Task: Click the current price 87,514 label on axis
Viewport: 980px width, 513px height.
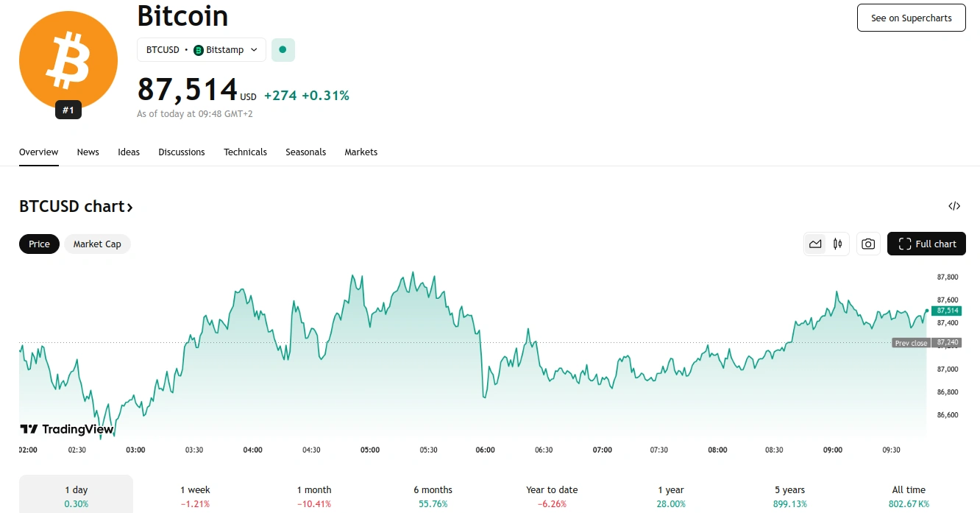Action: 946,311
